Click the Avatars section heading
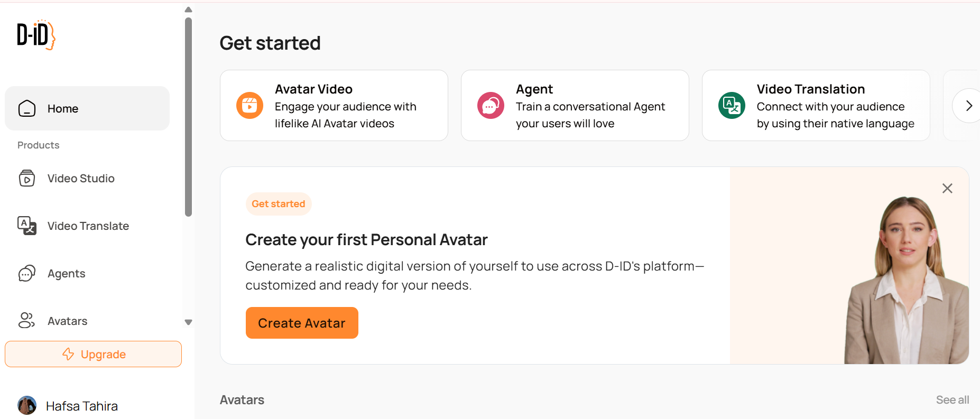The image size is (980, 419). click(242, 400)
